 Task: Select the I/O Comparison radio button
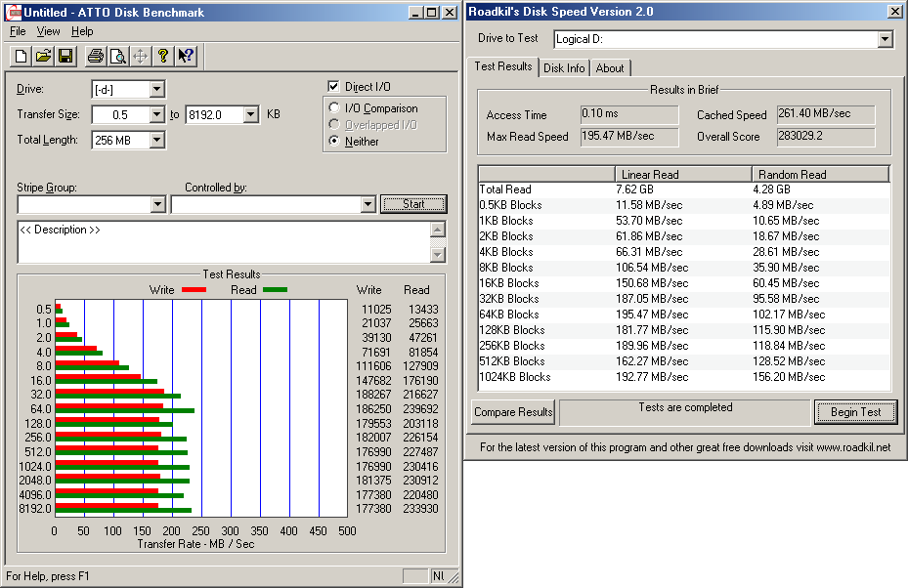pyautogui.click(x=335, y=108)
